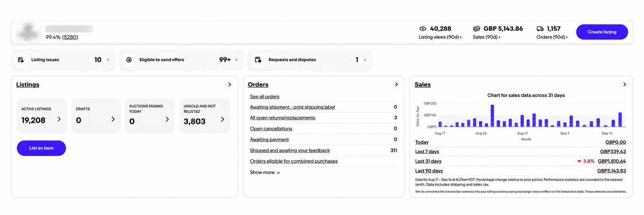Click Last 7 days sales link

click(x=427, y=152)
